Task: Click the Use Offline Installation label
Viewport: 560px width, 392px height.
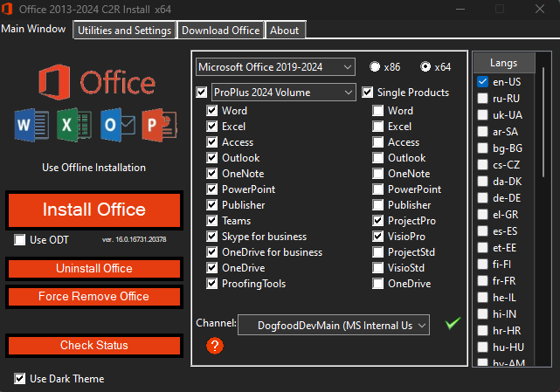Action: (x=94, y=168)
